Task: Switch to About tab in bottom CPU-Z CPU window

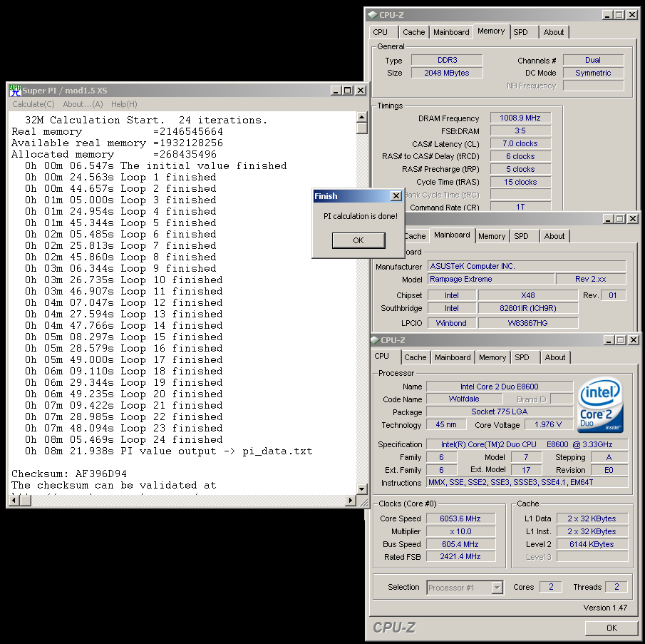Action: (x=555, y=357)
